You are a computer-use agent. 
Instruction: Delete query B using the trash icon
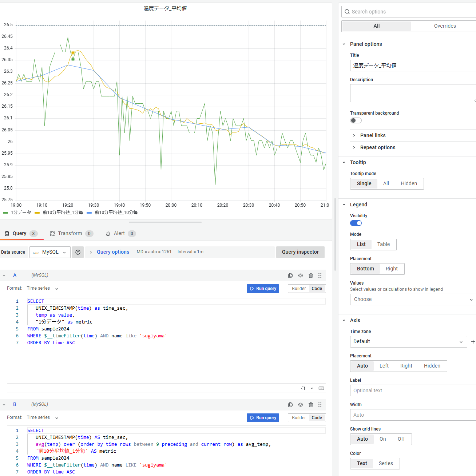click(x=311, y=405)
